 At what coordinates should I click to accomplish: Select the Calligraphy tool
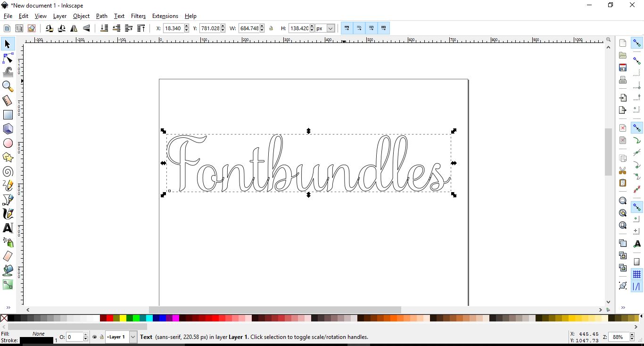pyautogui.click(x=8, y=214)
